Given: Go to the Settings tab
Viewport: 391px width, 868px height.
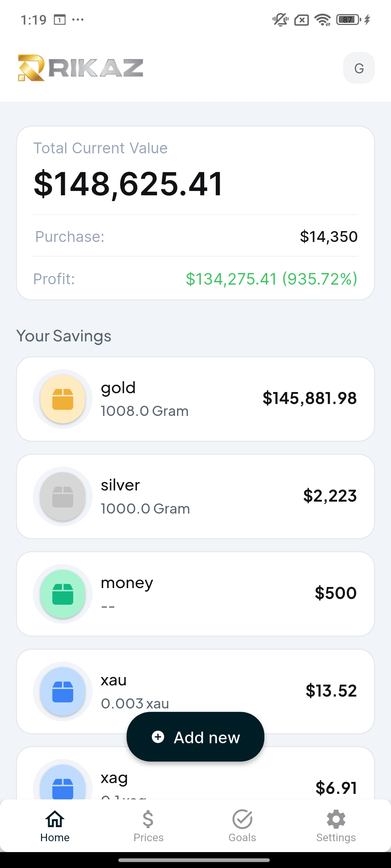Looking at the screenshot, I should pyautogui.click(x=336, y=826).
